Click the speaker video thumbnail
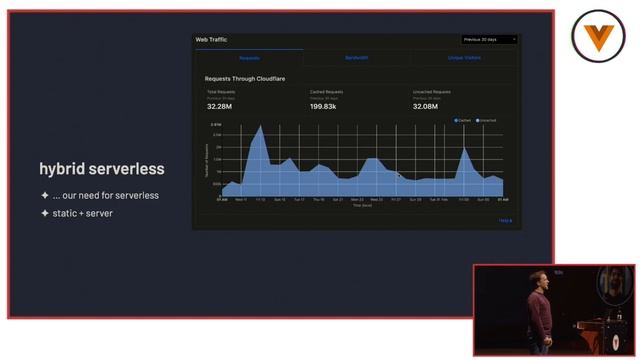This screenshot has height=360, width=640. pyautogui.click(x=554, y=310)
